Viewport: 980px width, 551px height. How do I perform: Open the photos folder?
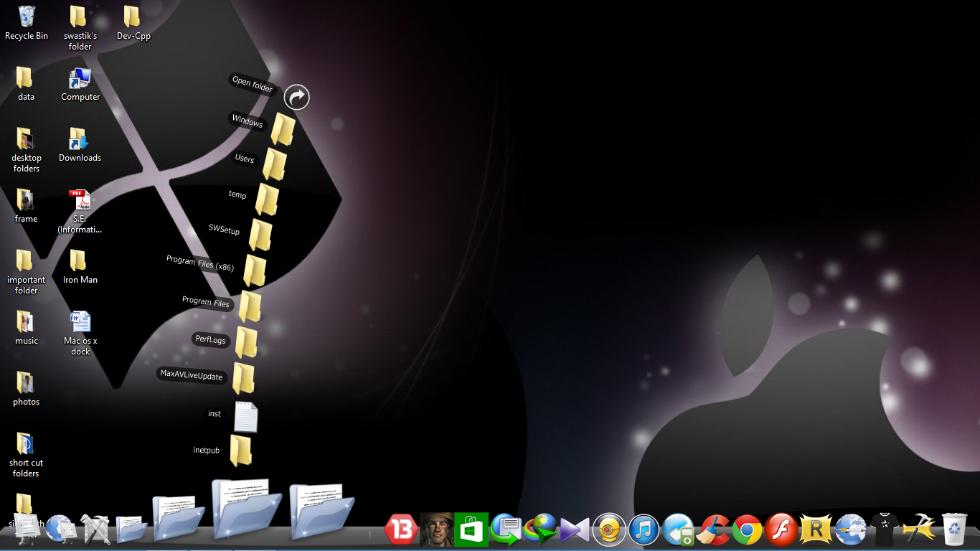[x=26, y=384]
